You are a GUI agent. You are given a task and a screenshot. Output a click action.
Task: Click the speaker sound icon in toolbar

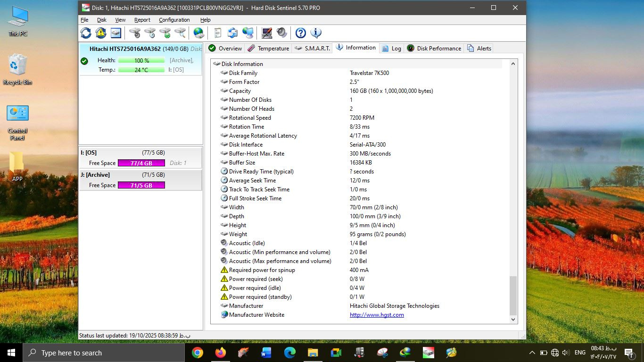point(282,33)
